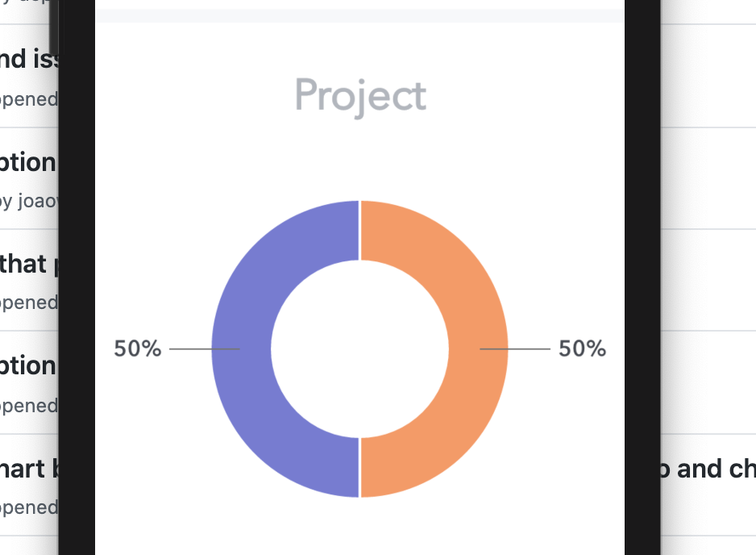This screenshot has height=555, width=756.
Task: Click the author link 'joao'
Action: pos(39,200)
